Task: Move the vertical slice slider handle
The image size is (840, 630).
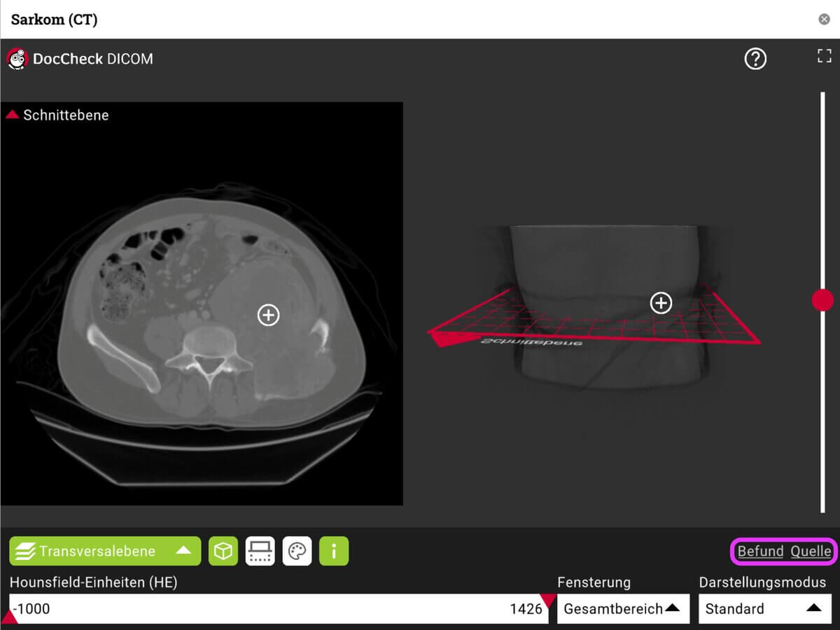Action: point(822,300)
